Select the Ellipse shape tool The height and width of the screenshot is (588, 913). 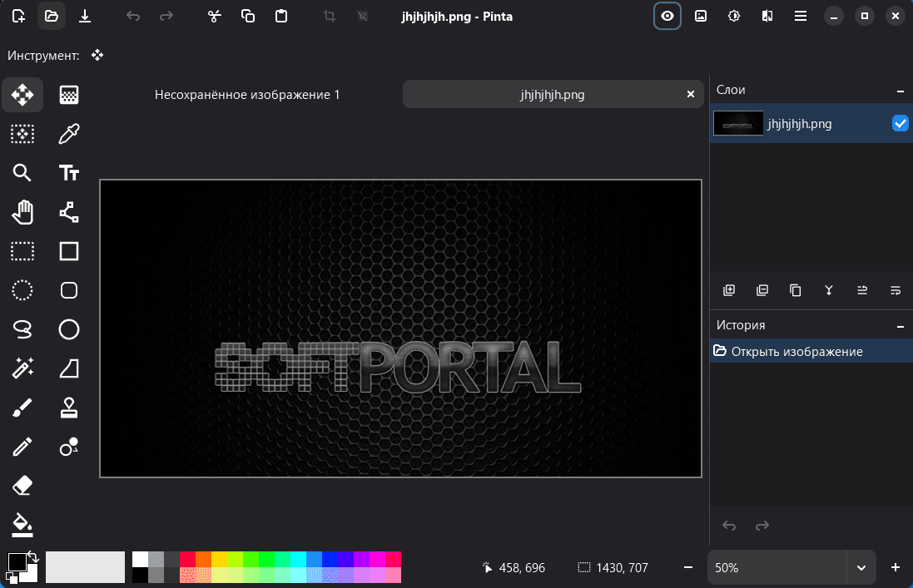pyautogui.click(x=69, y=329)
